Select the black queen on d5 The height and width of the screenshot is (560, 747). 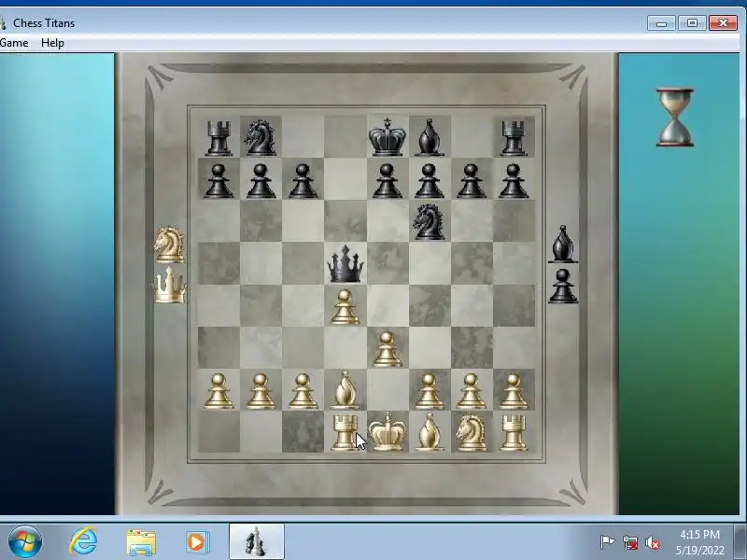tap(345, 264)
